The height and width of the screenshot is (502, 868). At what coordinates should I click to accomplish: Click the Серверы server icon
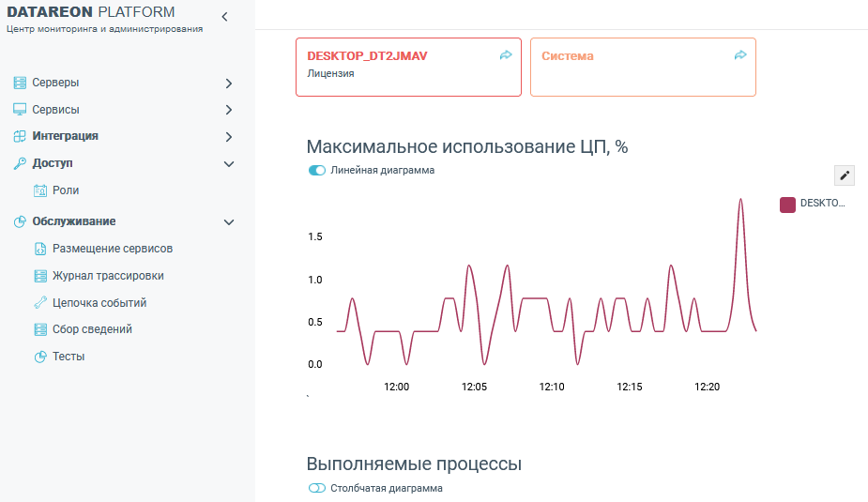coord(20,83)
